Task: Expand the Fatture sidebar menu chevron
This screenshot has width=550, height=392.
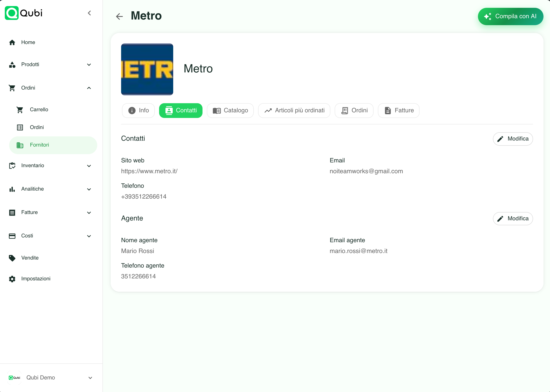Action: (x=89, y=213)
